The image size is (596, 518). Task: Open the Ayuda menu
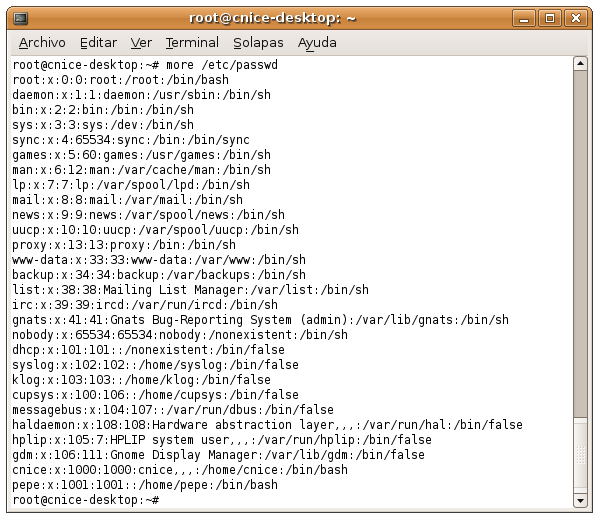(x=317, y=43)
